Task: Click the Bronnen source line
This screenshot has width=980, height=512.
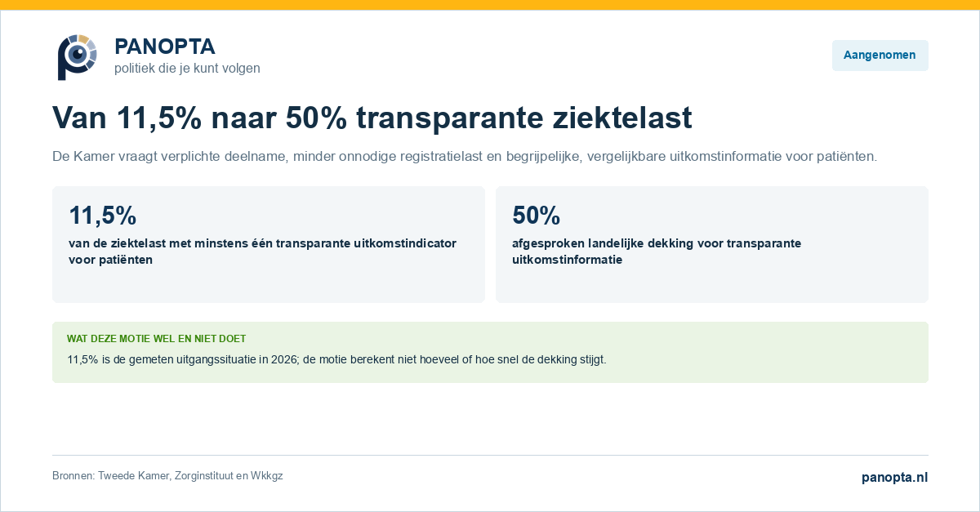Action: pos(167,475)
